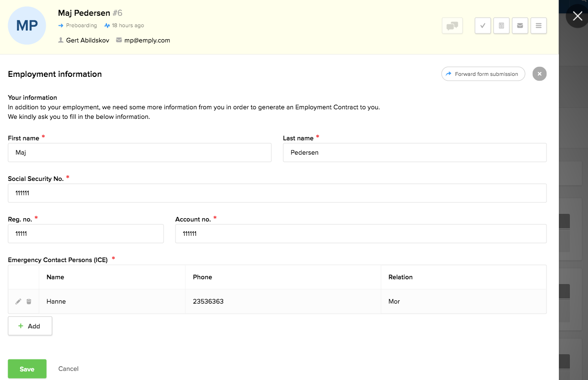This screenshot has width=588, height=380.
Task: Click the MP avatar circle
Action: coord(27,26)
